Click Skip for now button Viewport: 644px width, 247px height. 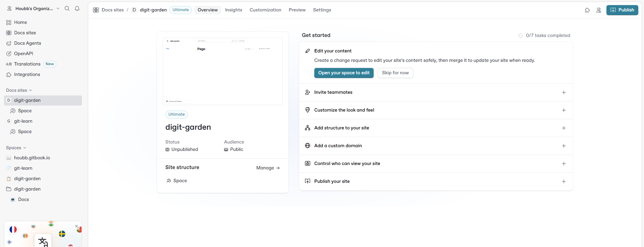395,73
